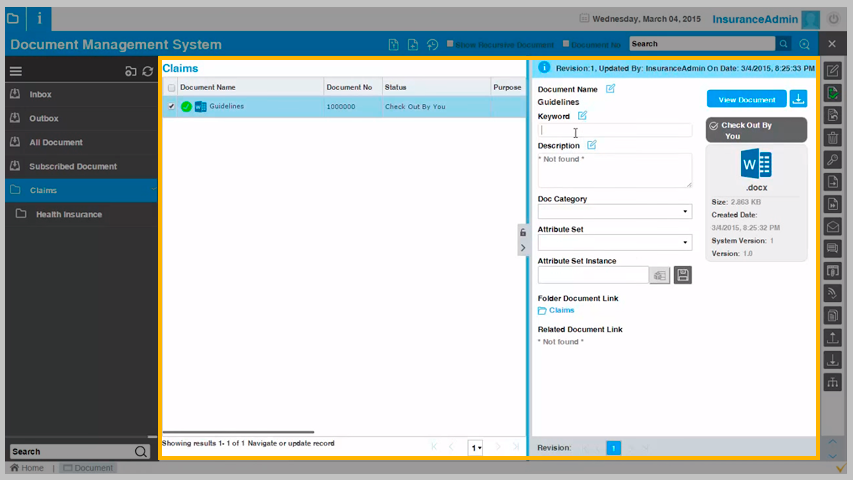Save attributes with the floppy disk icon
Image resolution: width=853 pixels, height=480 pixels.
coord(683,275)
